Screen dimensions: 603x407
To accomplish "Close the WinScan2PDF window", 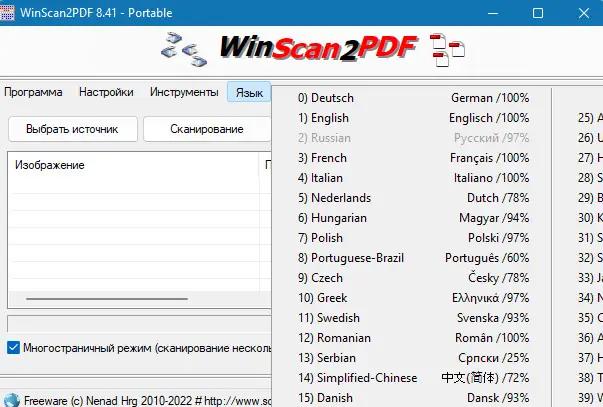I will (584, 13).
